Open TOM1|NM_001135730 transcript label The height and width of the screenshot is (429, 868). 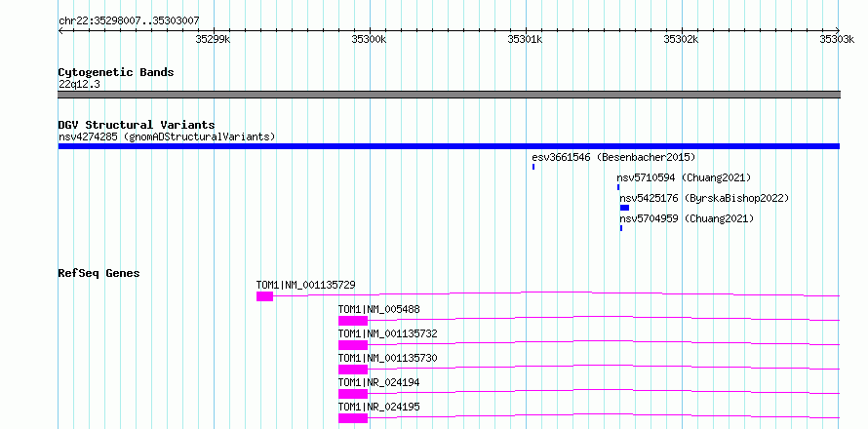(387, 358)
